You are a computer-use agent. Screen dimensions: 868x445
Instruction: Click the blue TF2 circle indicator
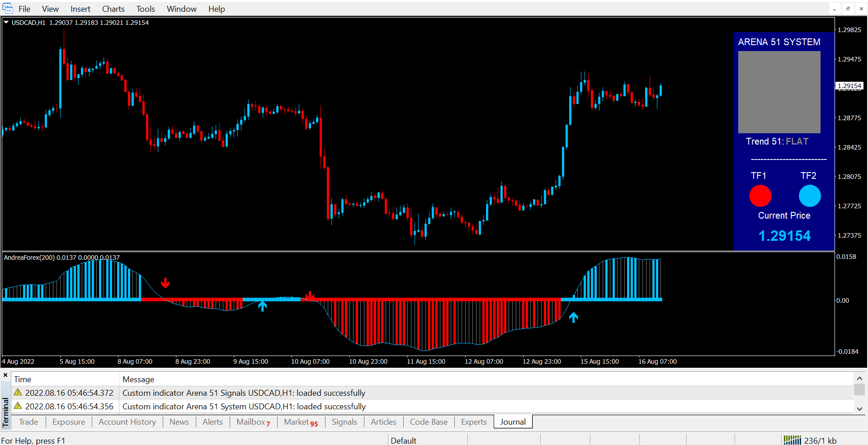(809, 196)
